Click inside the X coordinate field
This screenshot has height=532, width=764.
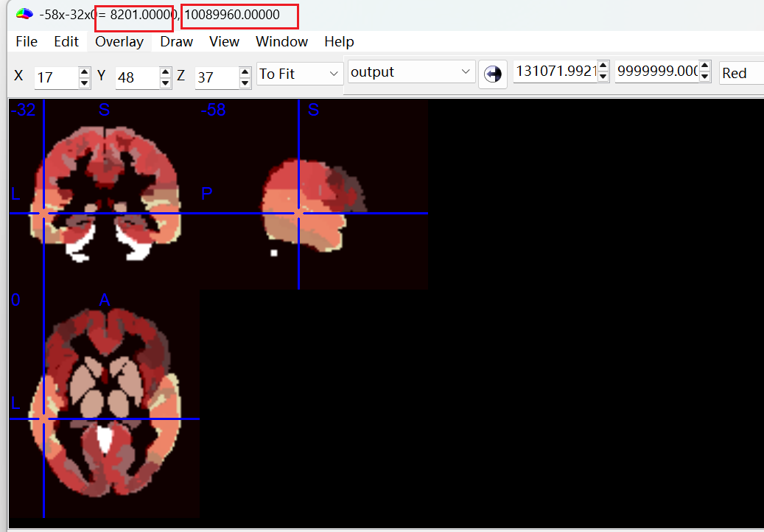57,77
